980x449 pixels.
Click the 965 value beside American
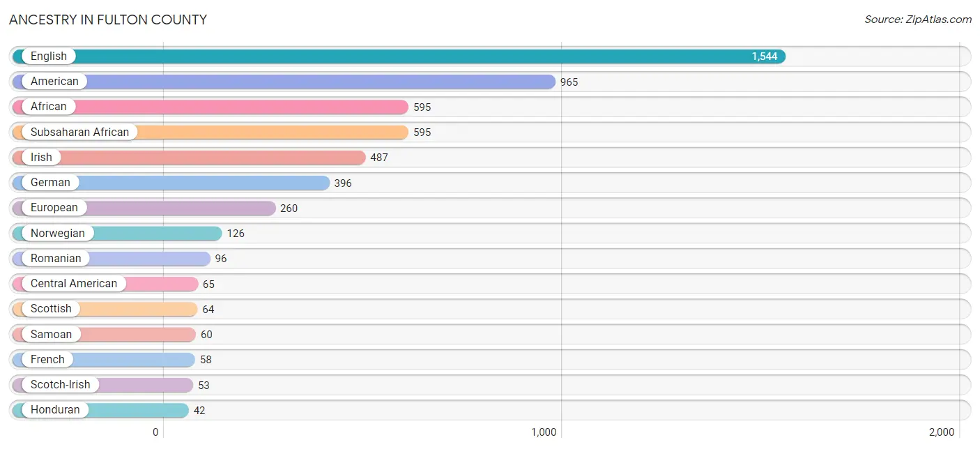click(x=569, y=82)
